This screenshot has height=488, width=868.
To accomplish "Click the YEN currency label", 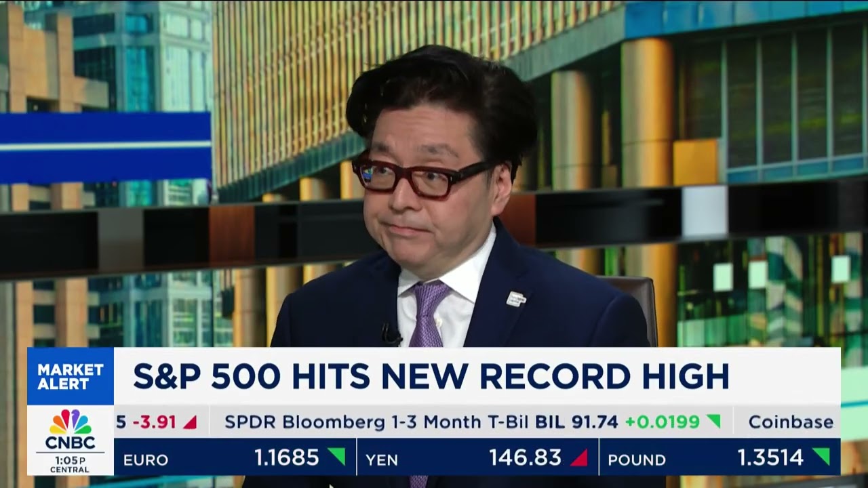I will (x=382, y=460).
